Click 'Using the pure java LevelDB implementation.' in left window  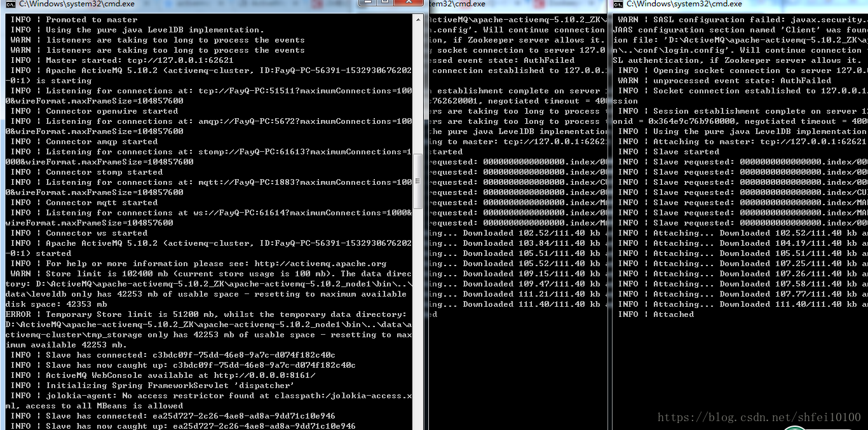pyautogui.click(x=137, y=30)
